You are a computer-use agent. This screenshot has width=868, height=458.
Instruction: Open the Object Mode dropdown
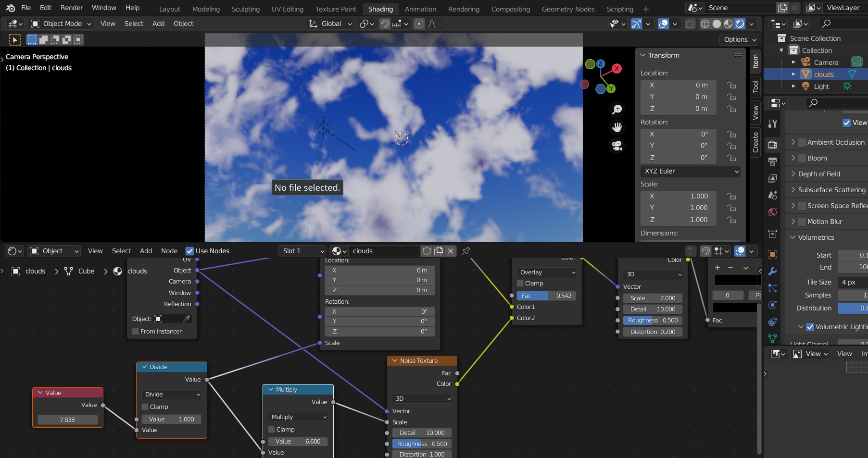[x=61, y=24]
